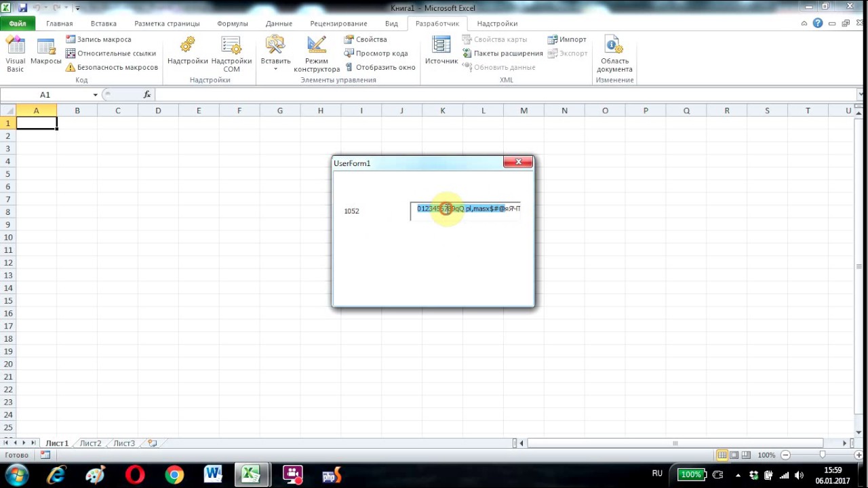Switch to Рецензирование ribbon tab
868x488 pixels.
(x=338, y=23)
